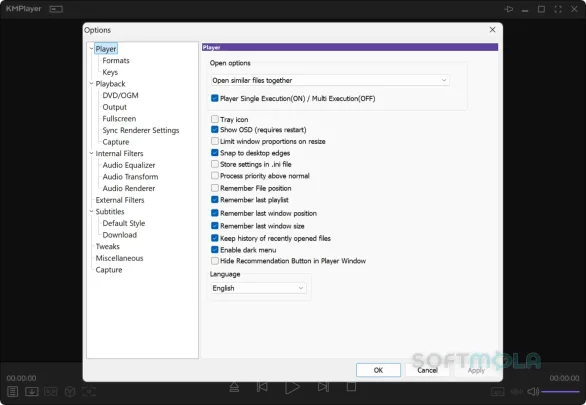The image size is (586, 405).
Task: Stop playback with the stop button
Action: [351, 387]
